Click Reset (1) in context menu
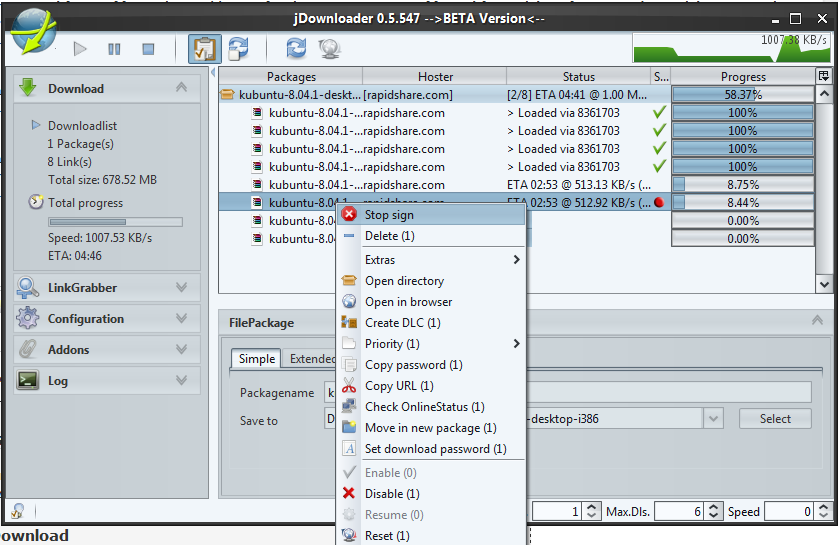838x545 pixels. 387,536
